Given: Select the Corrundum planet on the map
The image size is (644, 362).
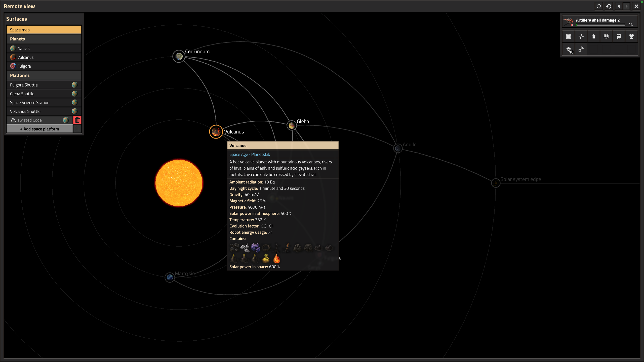Looking at the screenshot, I should click(179, 56).
